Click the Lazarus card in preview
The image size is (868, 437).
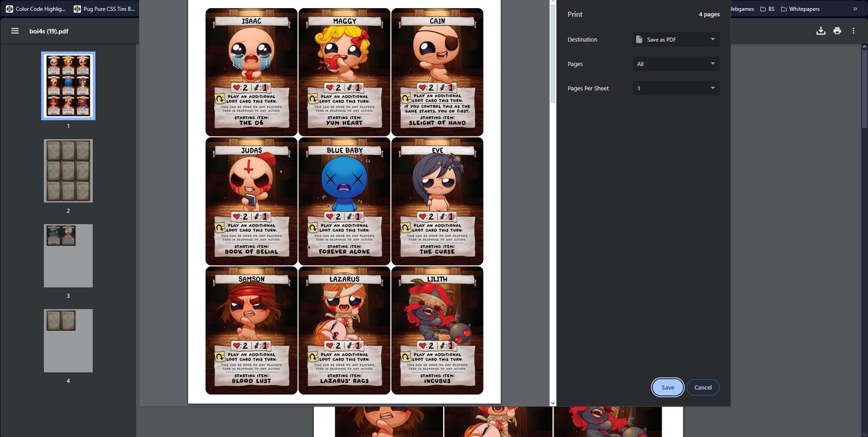(x=344, y=330)
